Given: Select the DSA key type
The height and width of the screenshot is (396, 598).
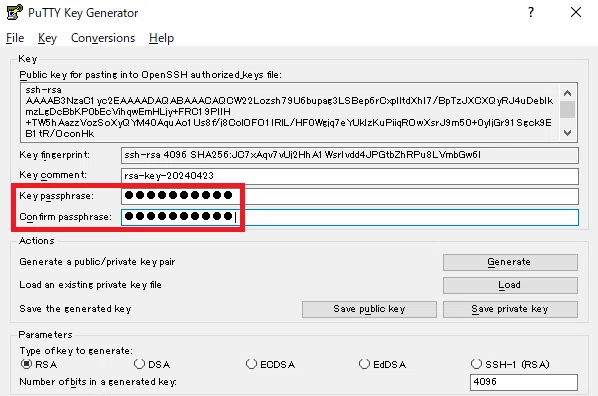Looking at the screenshot, I should [139, 364].
